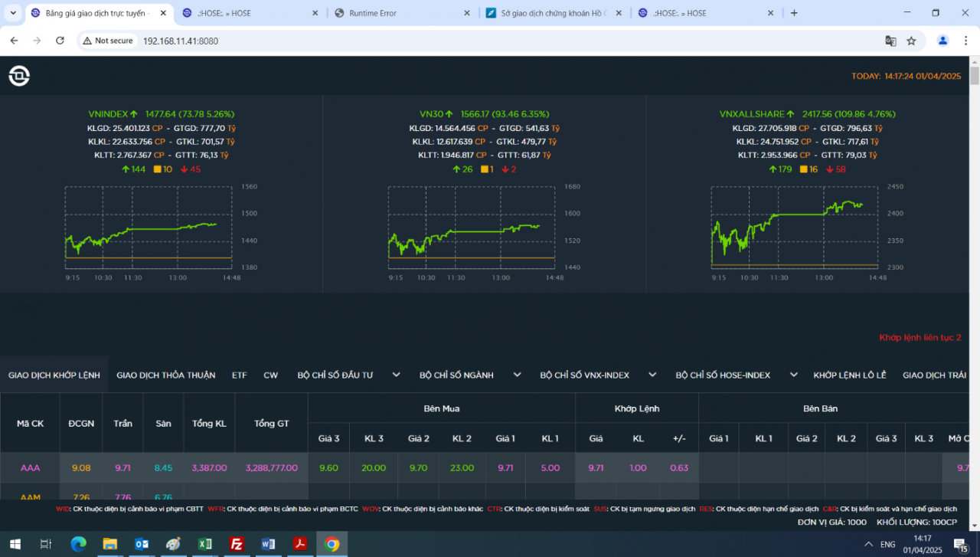The height and width of the screenshot is (557, 980).
Task: Click the browser back arrow
Action: click(13, 41)
